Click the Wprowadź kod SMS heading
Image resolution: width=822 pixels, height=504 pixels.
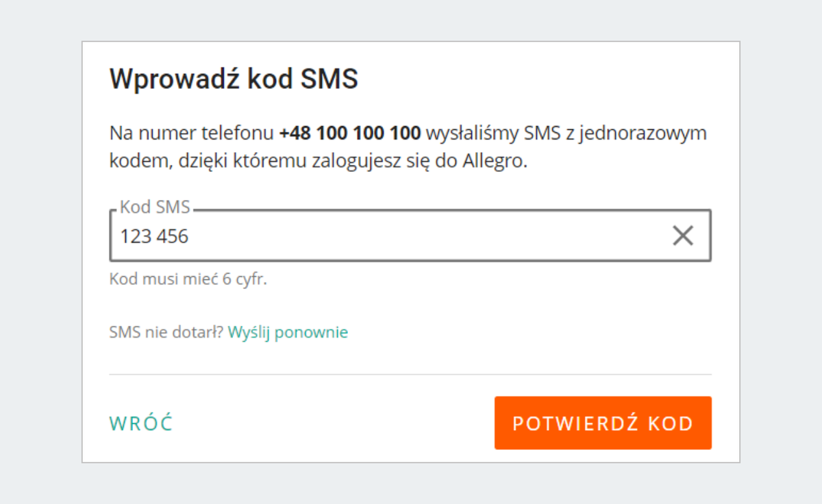233,78
